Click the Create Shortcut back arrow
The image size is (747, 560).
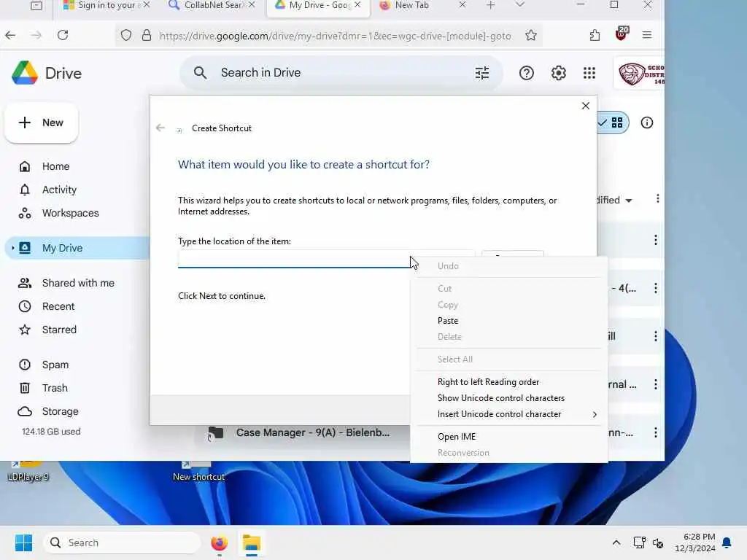tap(160, 128)
